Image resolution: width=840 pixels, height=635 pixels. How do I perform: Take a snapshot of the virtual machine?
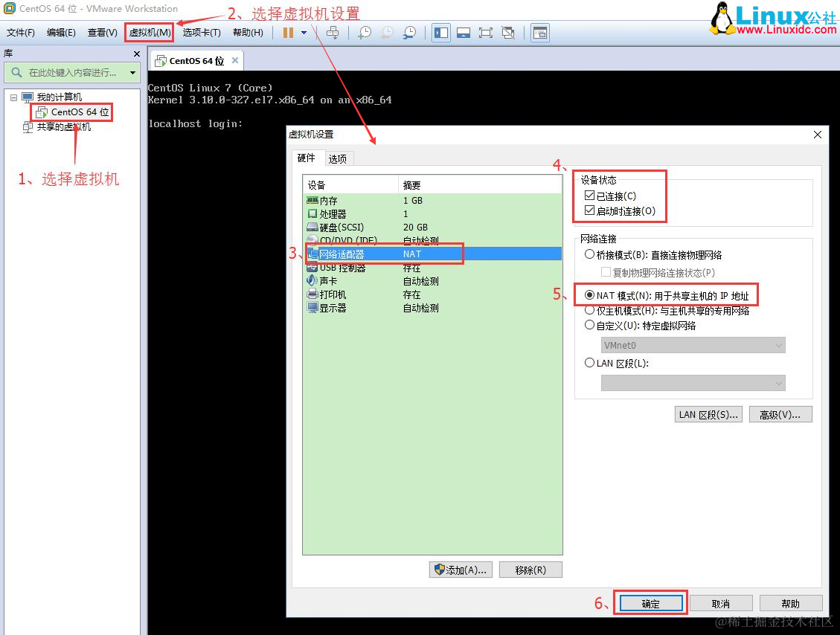point(364,33)
